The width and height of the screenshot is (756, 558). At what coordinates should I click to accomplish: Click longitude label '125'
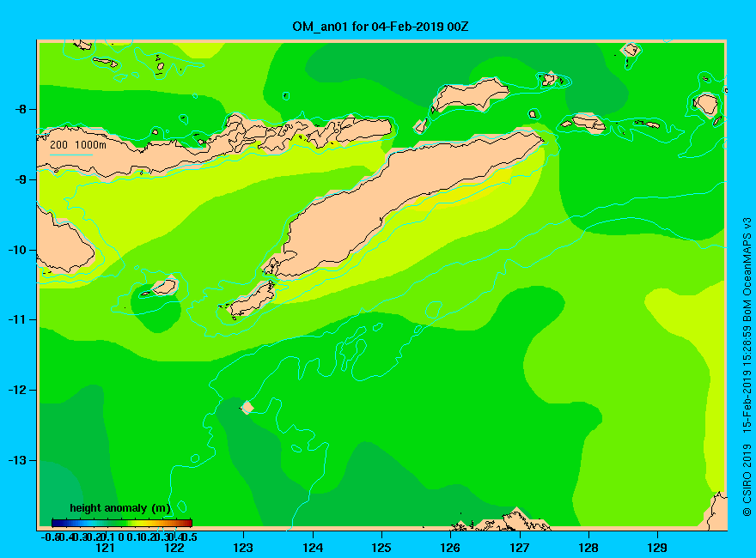[x=381, y=548]
